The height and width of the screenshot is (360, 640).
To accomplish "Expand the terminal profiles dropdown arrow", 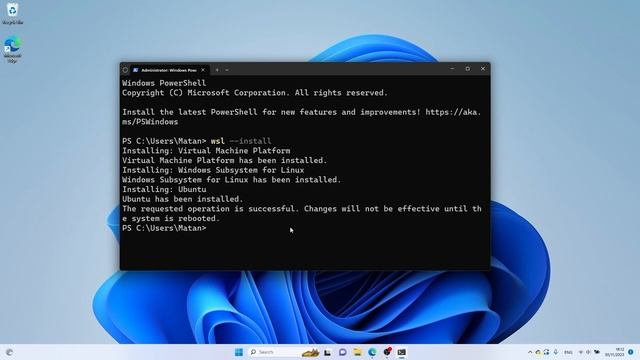I will click(x=227, y=70).
